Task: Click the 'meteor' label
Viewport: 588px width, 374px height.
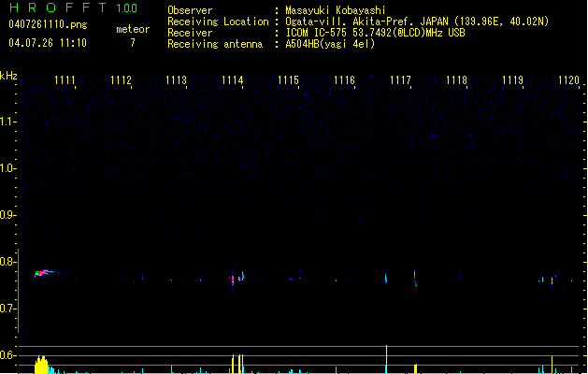Action: tap(133, 29)
